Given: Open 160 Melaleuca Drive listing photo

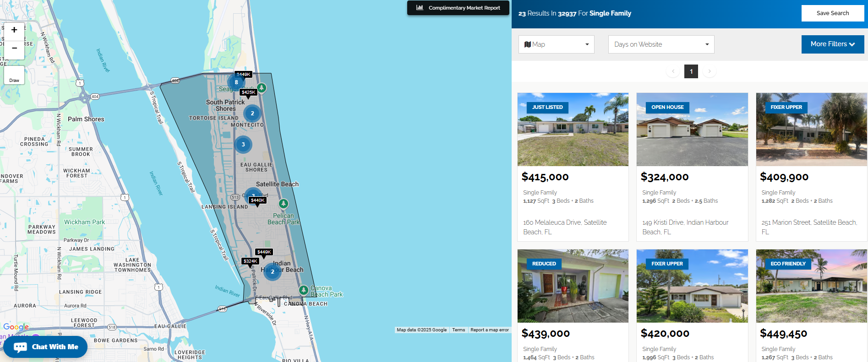Looking at the screenshot, I should click(x=573, y=130).
